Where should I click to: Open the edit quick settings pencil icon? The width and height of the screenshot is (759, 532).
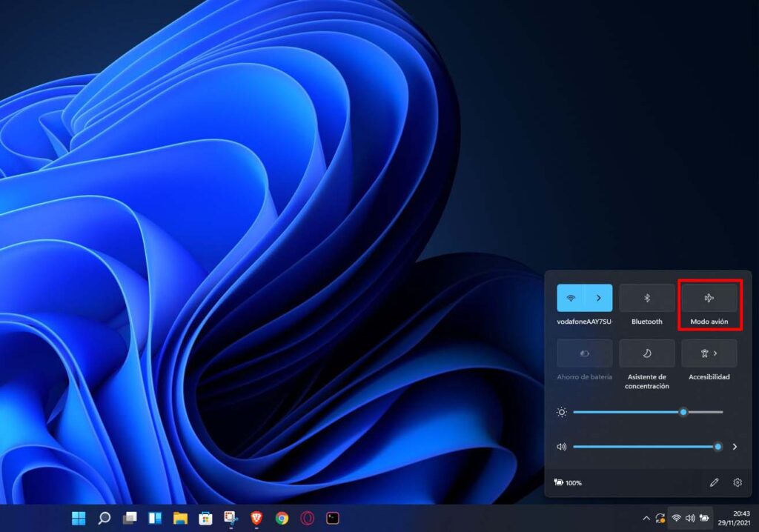(x=715, y=482)
